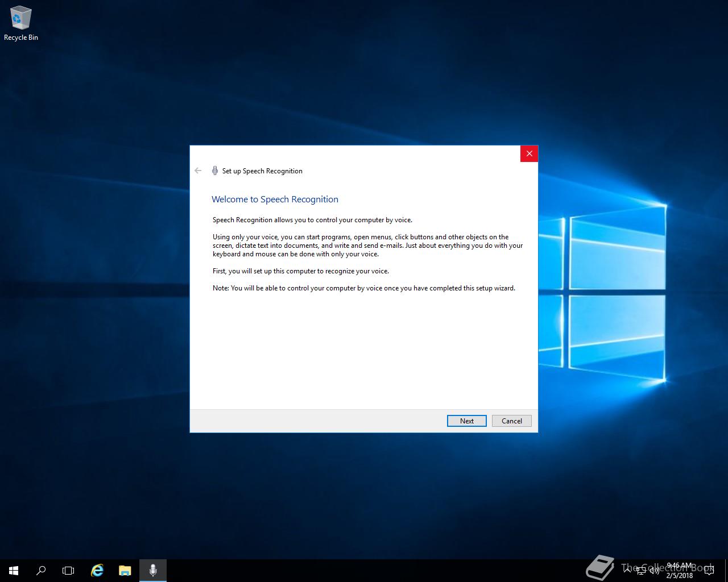Click the "First, you will set up" sentence

tap(301, 271)
